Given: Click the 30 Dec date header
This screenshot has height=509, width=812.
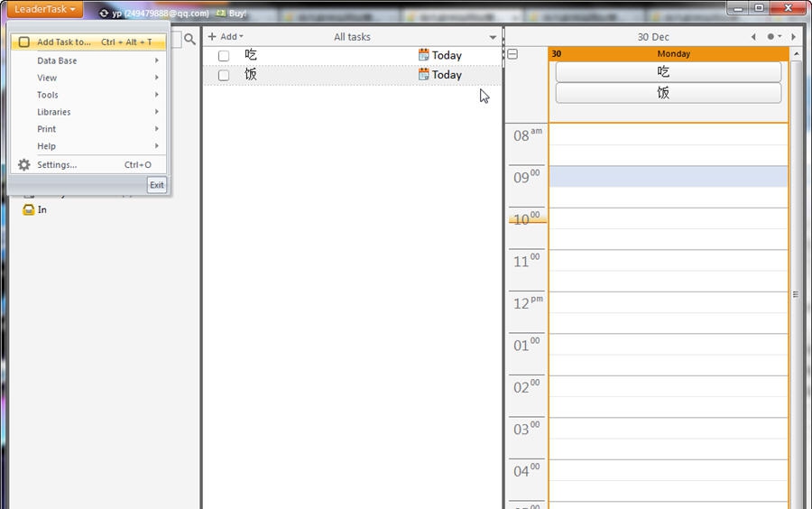Looking at the screenshot, I should coord(653,37).
